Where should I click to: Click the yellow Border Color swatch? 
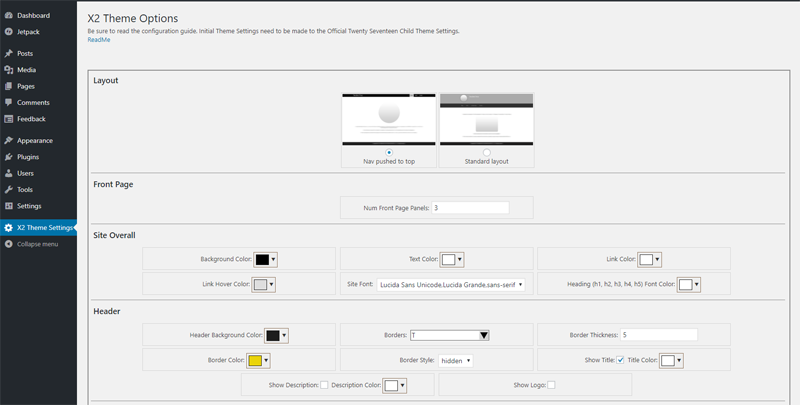click(x=255, y=361)
